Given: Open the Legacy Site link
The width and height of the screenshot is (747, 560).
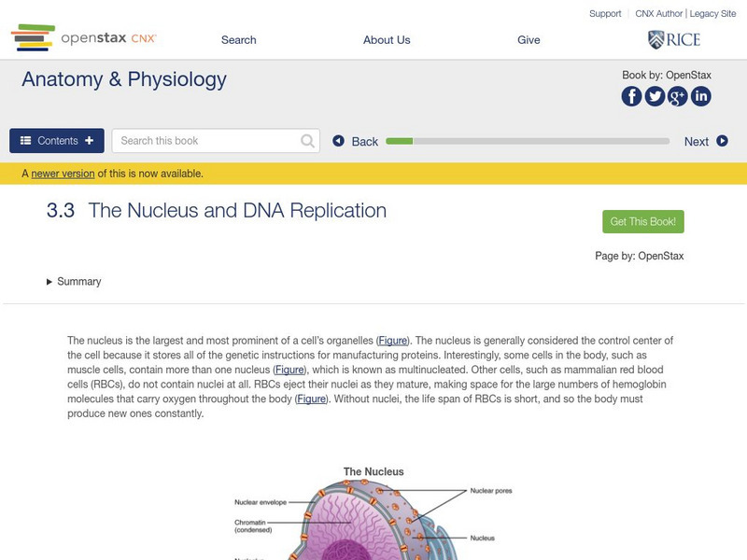Looking at the screenshot, I should (x=715, y=14).
